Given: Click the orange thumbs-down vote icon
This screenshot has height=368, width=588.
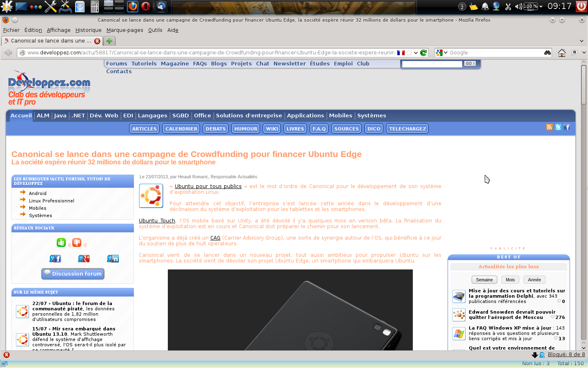Looking at the screenshot, I should click(x=77, y=242).
